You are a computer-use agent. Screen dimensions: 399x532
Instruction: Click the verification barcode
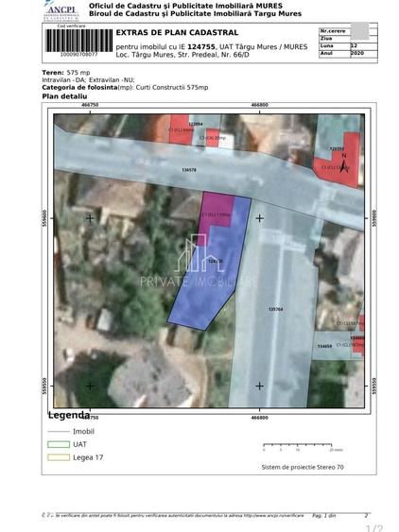pyautogui.click(x=78, y=41)
